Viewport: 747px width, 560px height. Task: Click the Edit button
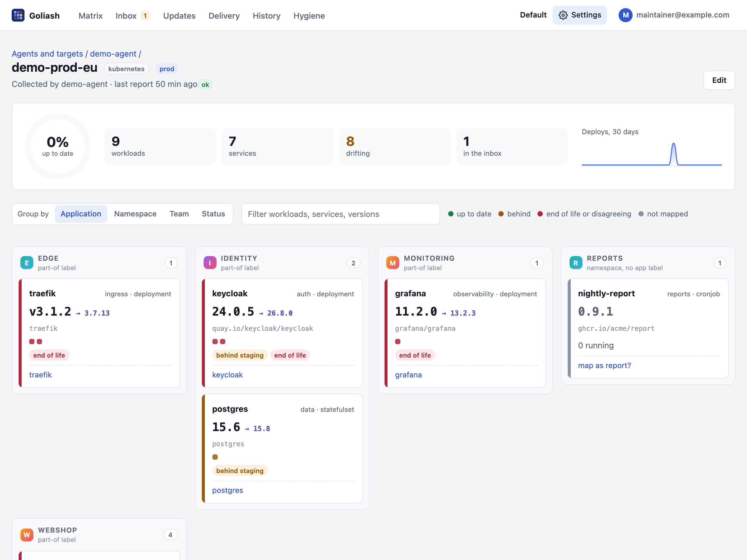(719, 80)
